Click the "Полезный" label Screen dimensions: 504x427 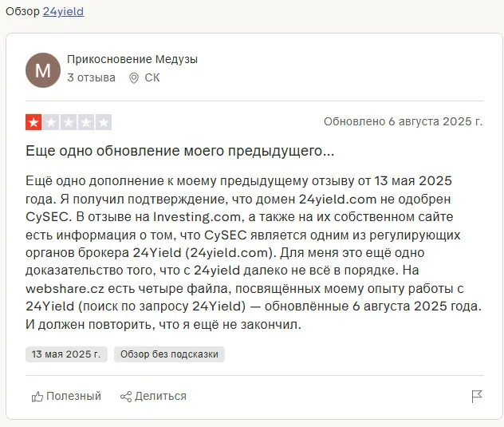click(73, 396)
